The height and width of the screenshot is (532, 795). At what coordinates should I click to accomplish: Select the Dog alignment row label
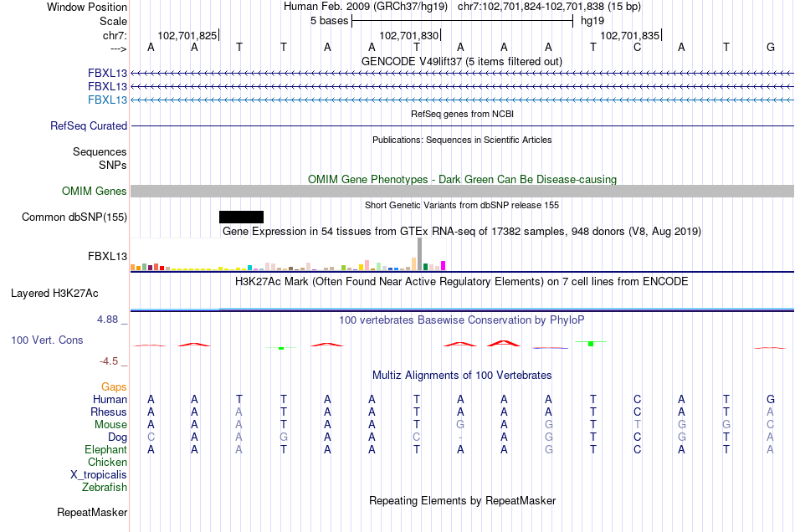point(117,437)
